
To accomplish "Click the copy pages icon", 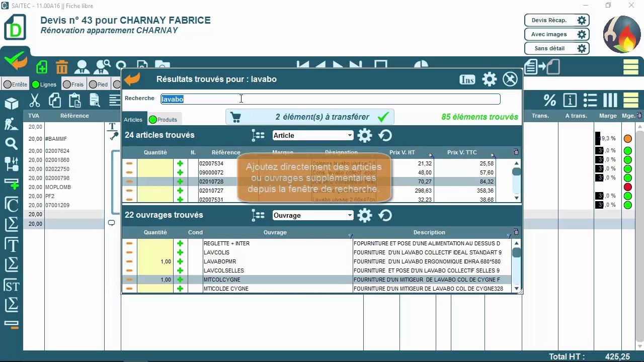I will tap(54, 101).
